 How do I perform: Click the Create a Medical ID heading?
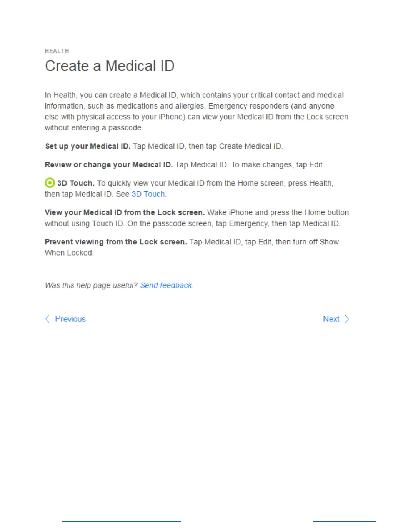[x=110, y=66]
